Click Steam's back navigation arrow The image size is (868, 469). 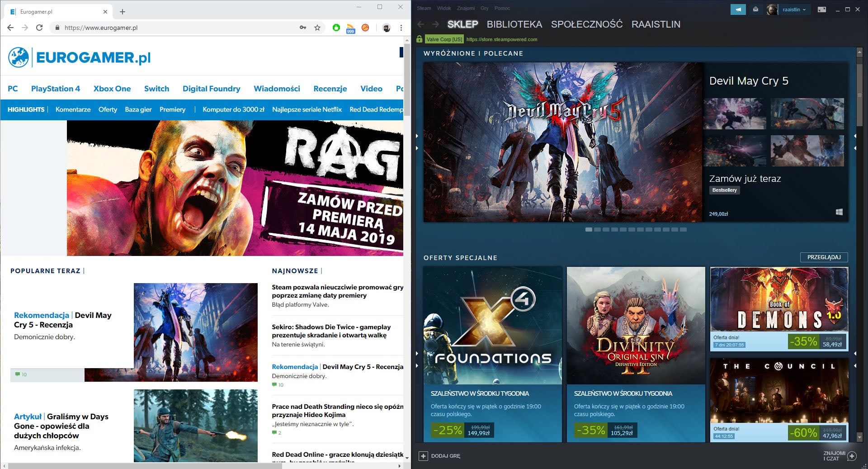421,24
